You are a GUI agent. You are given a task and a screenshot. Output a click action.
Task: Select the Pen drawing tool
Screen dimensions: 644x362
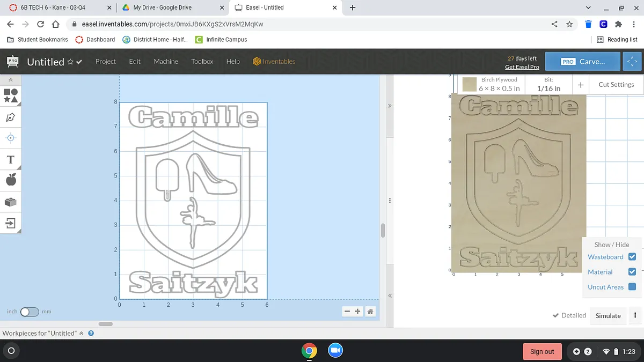(x=11, y=117)
